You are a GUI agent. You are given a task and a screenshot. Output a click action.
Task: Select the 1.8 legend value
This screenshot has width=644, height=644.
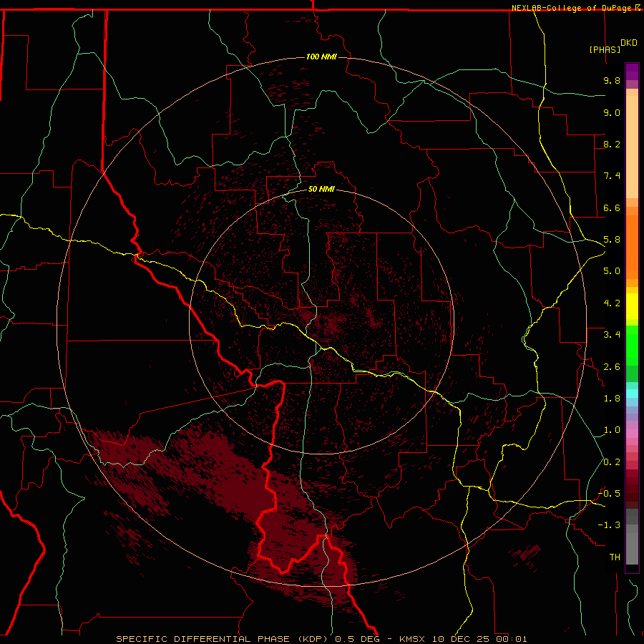tap(612, 399)
